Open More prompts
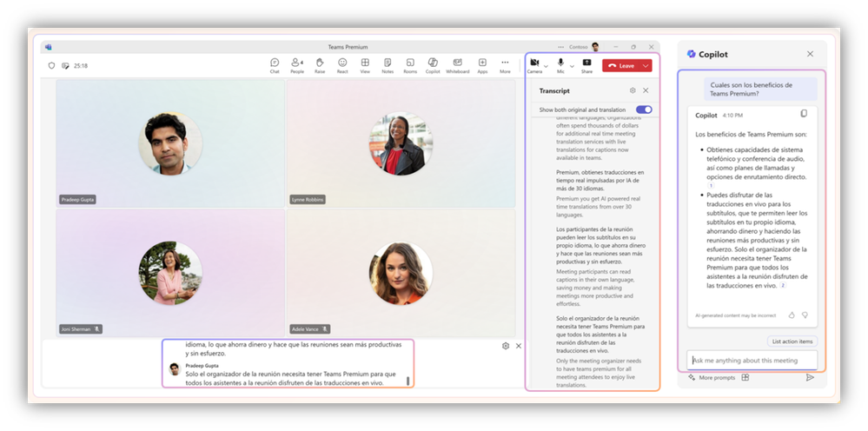The width and height of the screenshot is (868, 431). pyautogui.click(x=712, y=377)
